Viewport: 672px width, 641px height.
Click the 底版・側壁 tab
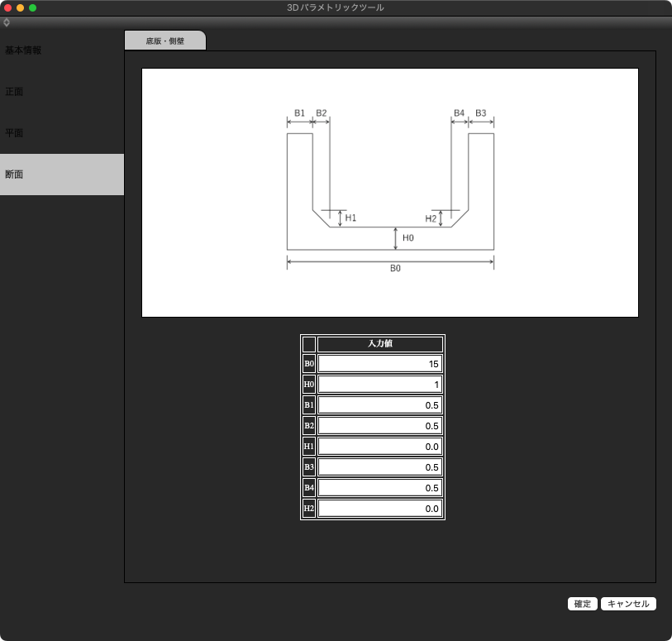point(164,41)
